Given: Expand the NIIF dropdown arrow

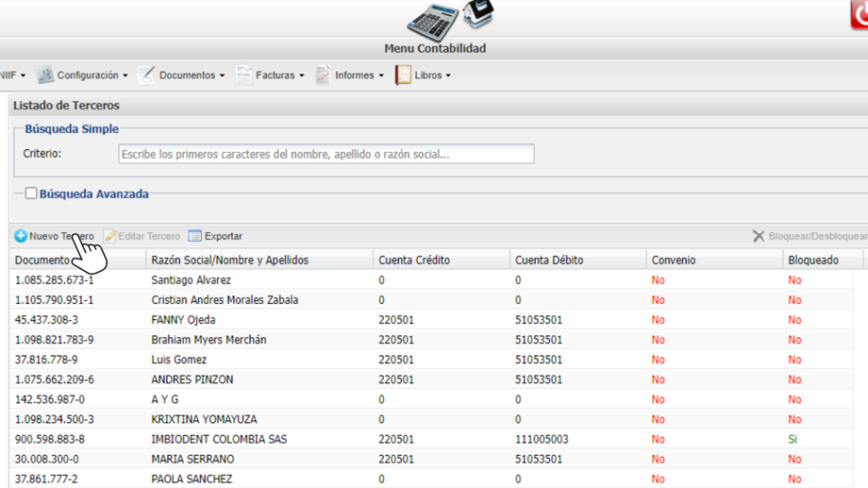Looking at the screenshot, I should 23,76.
